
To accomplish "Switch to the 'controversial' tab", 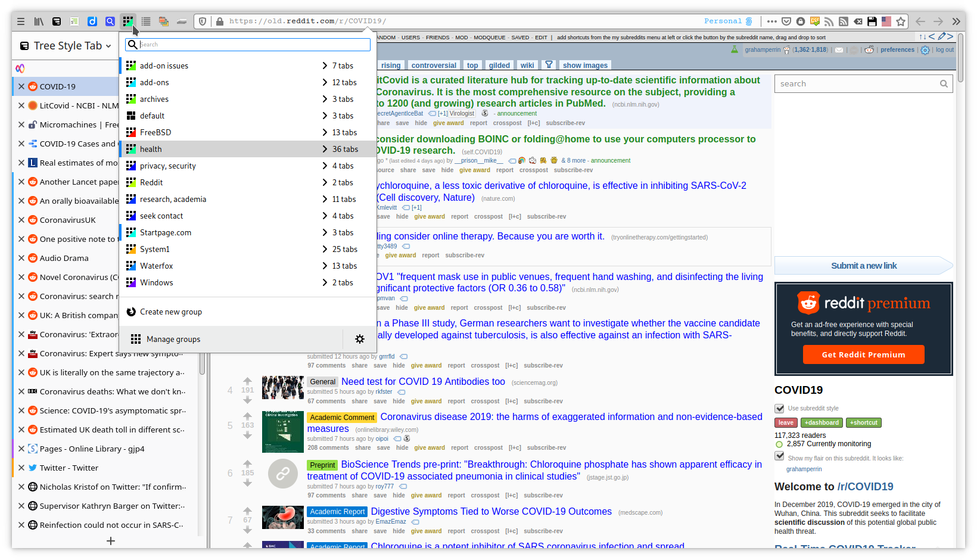I will [x=434, y=66].
